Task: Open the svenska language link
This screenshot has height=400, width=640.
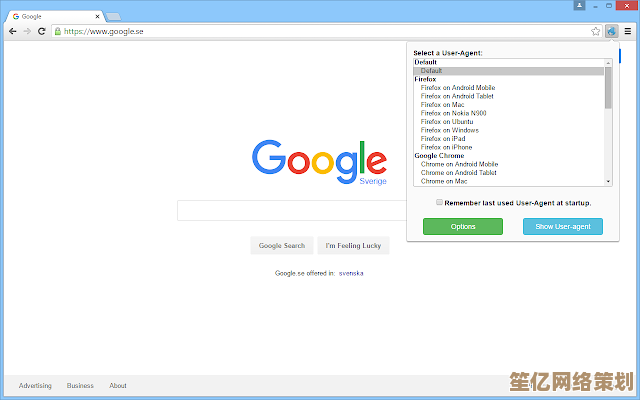Action: (x=351, y=273)
